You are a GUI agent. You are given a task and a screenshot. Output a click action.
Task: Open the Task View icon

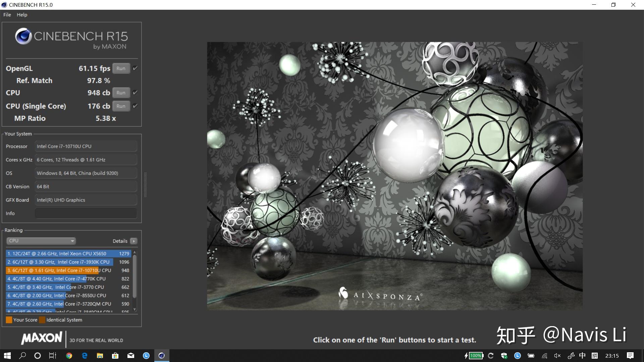(x=53, y=356)
